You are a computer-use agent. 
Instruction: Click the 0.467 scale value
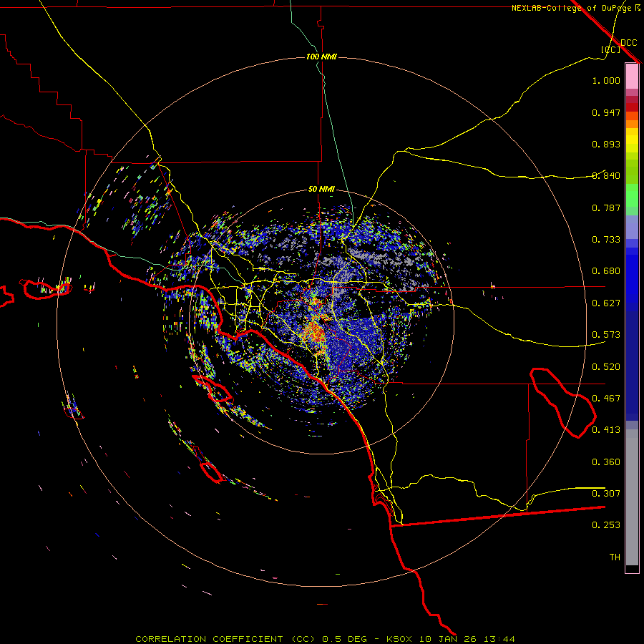coord(606,399)
